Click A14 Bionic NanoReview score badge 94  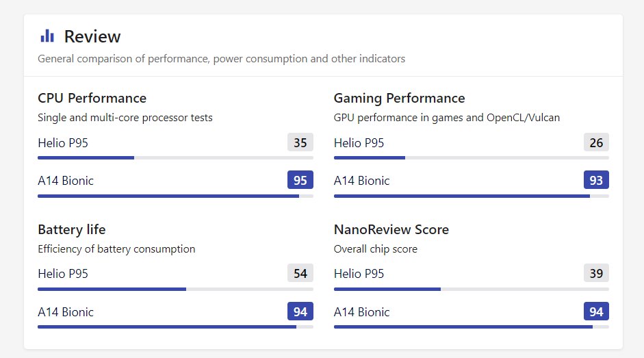pyautogui.click(x=596, y=311)
